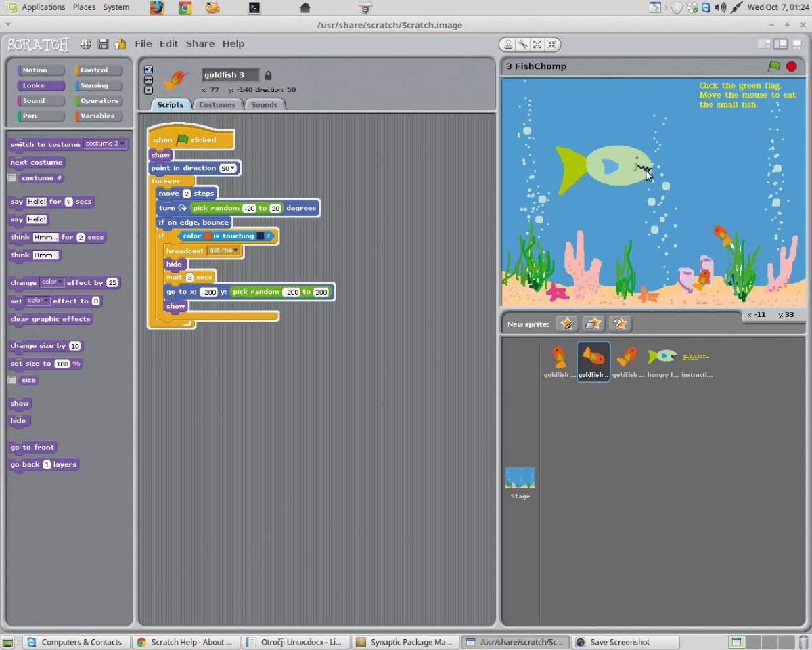
Task: Select the Motion block category
Action: click(x=41, y=70)
